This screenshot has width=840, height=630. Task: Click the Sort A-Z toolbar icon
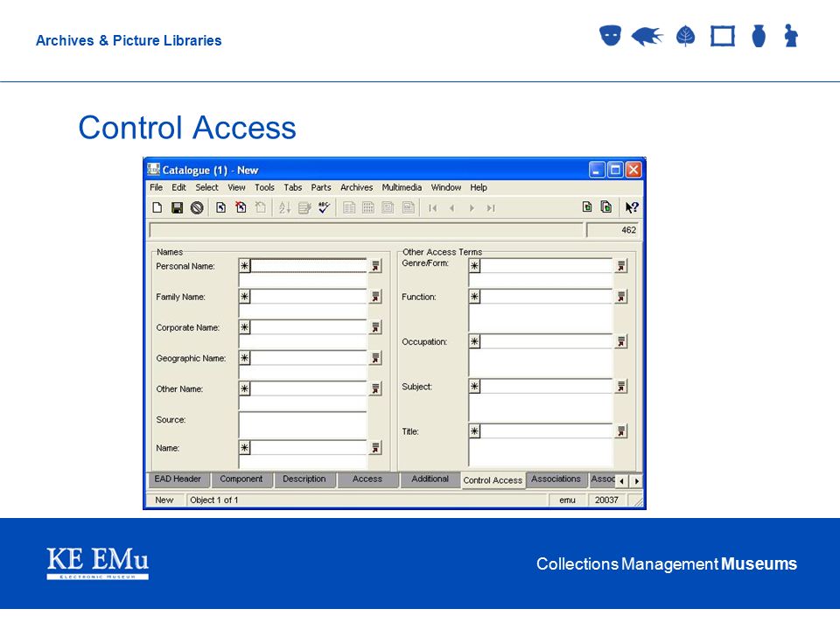pos(284,208)
